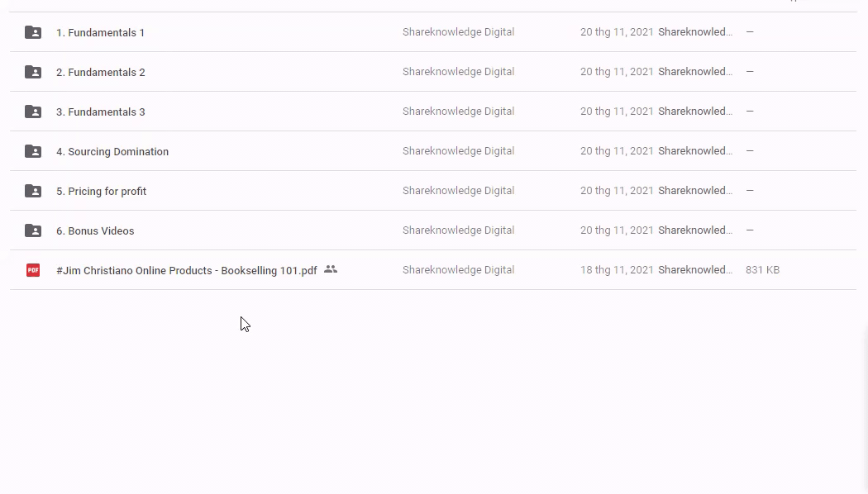Select the 6. Bonus Videos folder name

(x=95, y=231)
